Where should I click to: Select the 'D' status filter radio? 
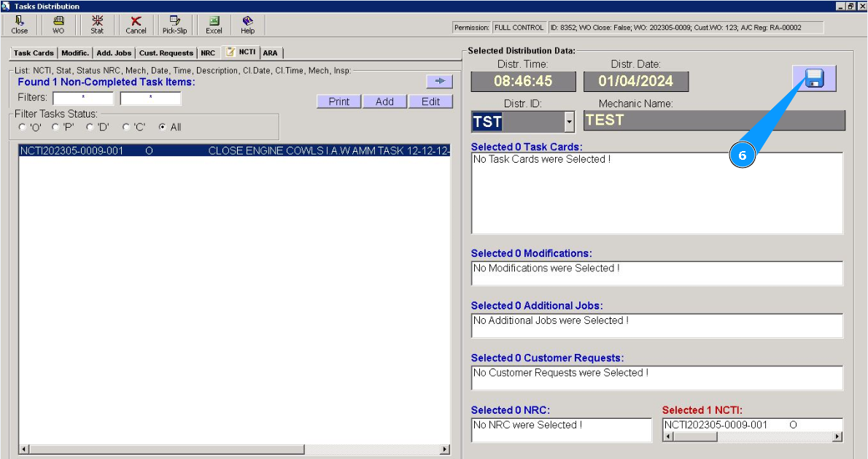pos(90,128)
